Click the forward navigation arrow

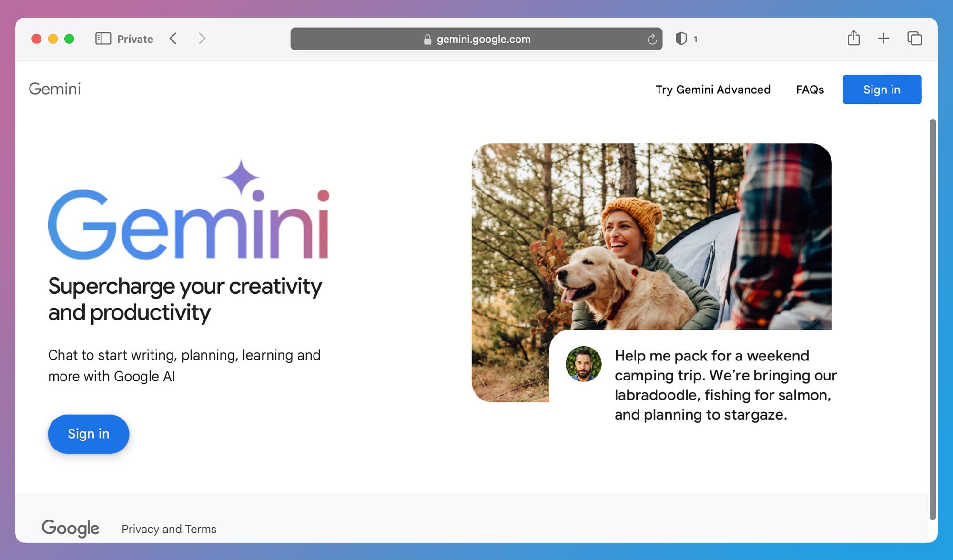(202, 39)
